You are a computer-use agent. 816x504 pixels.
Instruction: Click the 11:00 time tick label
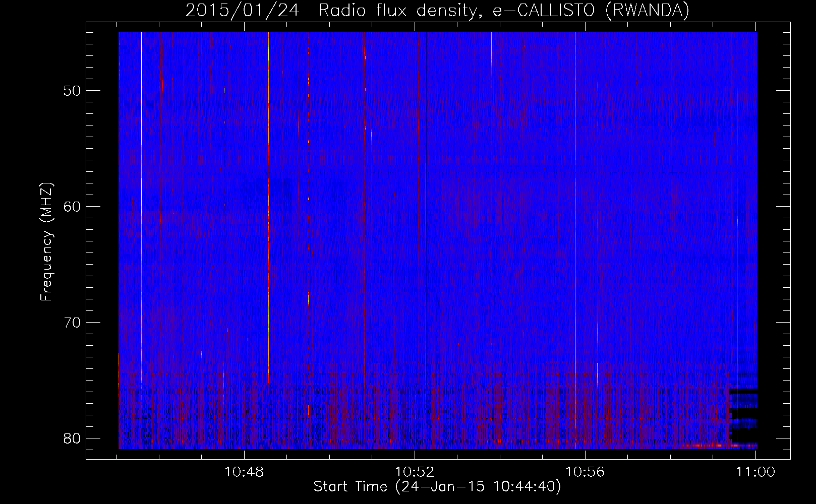click(755, 472)
